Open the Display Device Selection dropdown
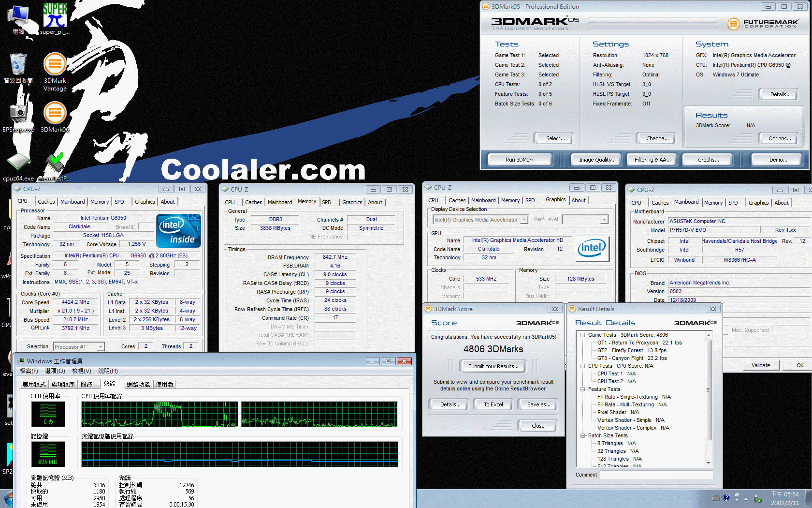This screenshot has height=508, width=812. coord(524,220)
